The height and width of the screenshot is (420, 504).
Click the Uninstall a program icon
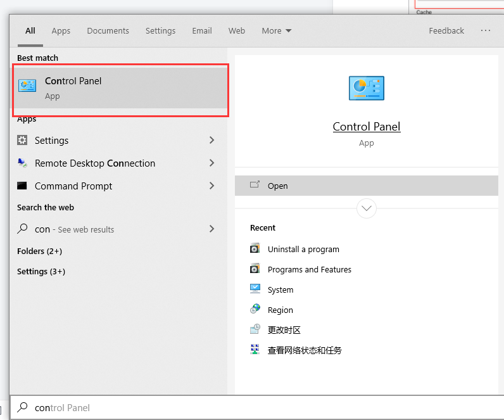(255, 248)
